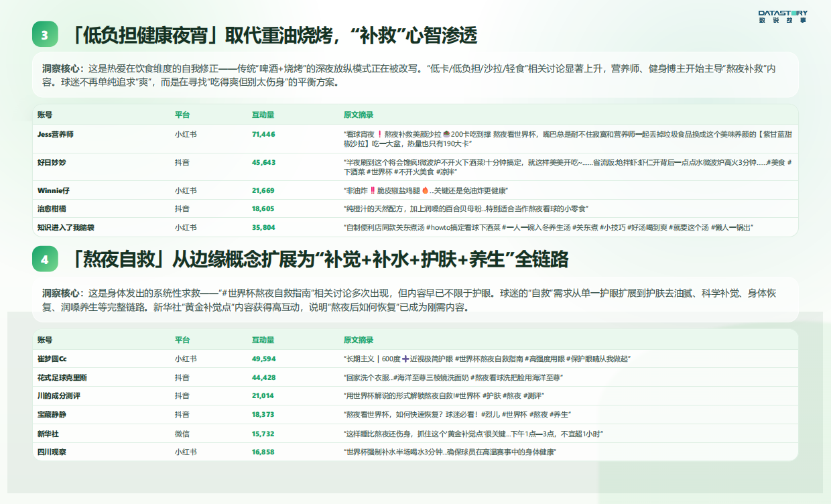Click account name Jess营养师
The image size is (831, 504).
click(56, 135)
